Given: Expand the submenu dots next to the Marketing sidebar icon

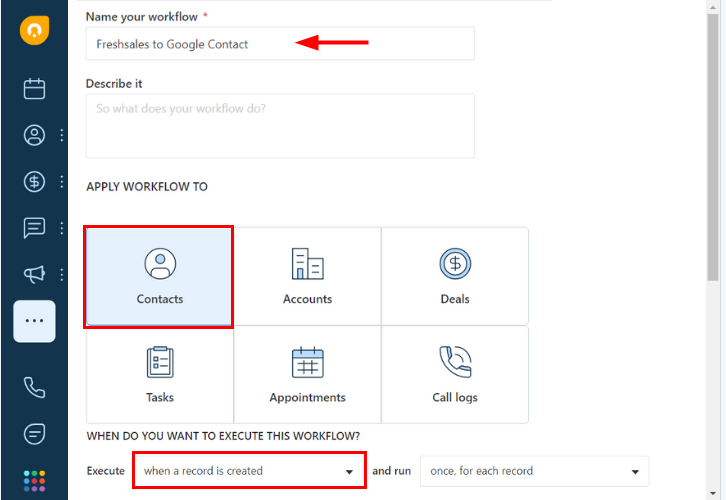Looking at the screenshot, I should 62,275.
